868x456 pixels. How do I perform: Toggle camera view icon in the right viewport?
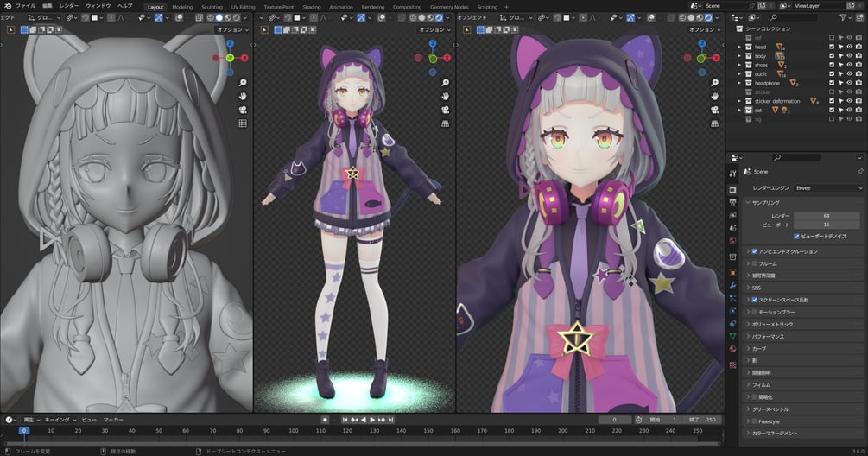click(x=714, y=111)
